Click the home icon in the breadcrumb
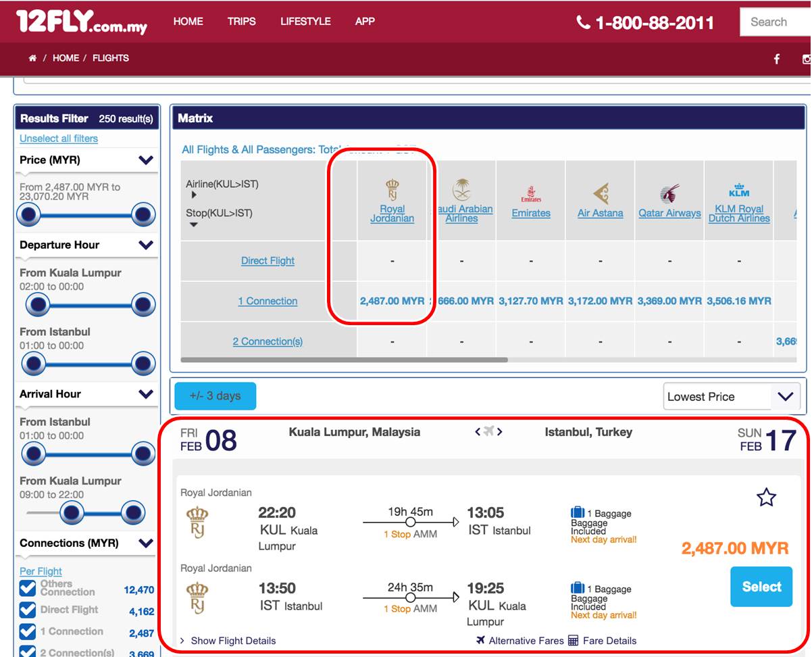 tap(32, 58)
